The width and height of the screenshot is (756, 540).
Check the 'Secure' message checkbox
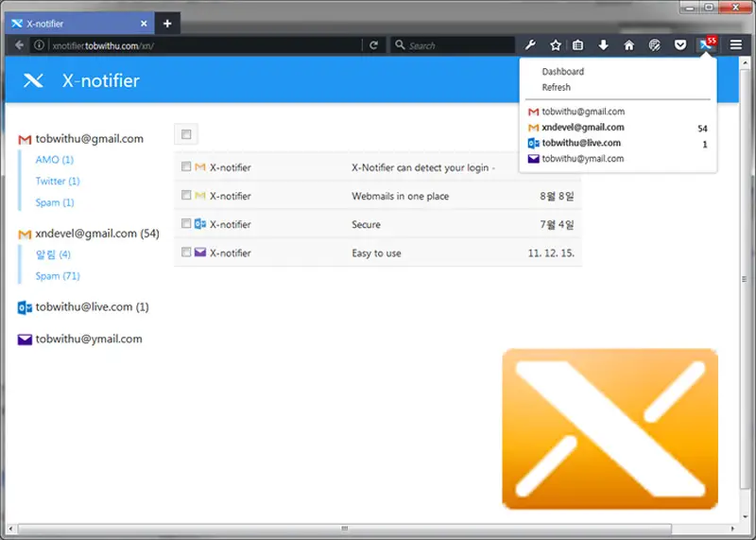click(186, 223)
